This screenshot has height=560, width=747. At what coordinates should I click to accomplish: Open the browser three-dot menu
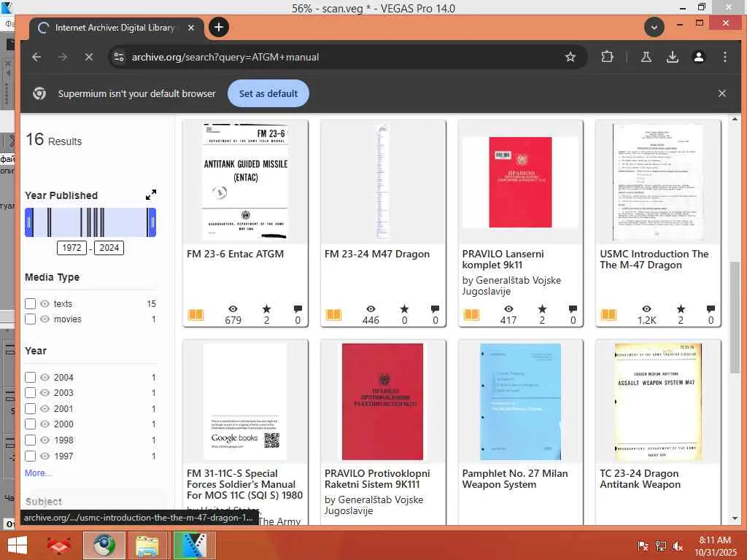point(724,57)
